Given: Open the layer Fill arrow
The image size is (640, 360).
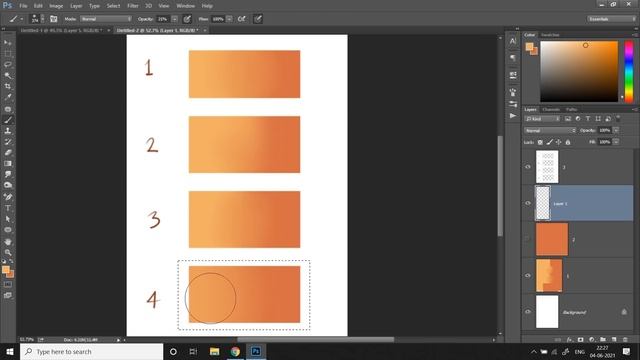Looking at the screenshot, I should tap(616, 142).
